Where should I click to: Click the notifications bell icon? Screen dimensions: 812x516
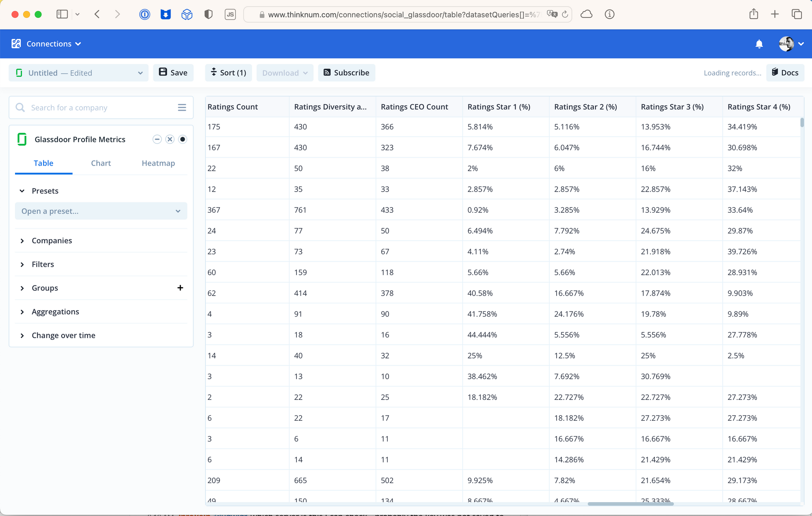click(759, 44)
